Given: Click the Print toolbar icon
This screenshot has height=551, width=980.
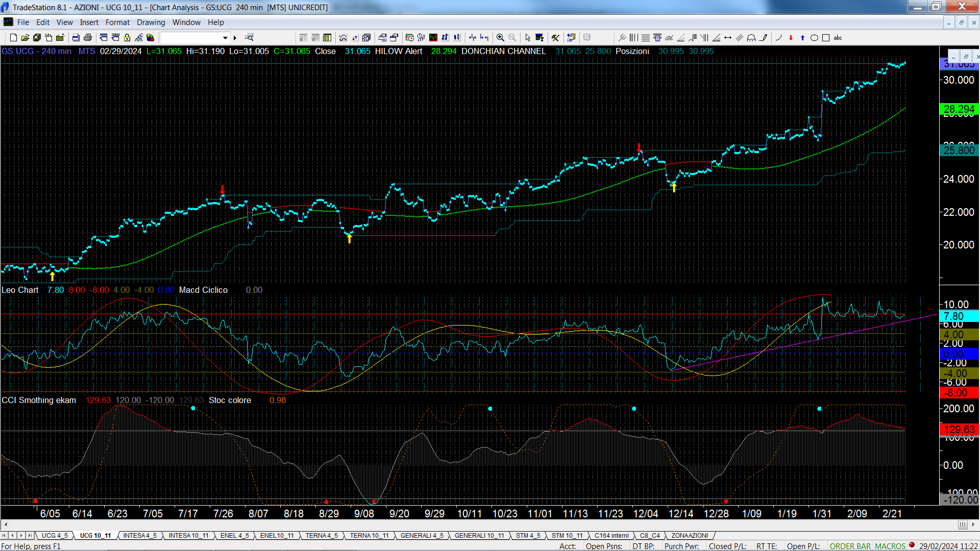Looking at the screenshot, I should point(88,38).
